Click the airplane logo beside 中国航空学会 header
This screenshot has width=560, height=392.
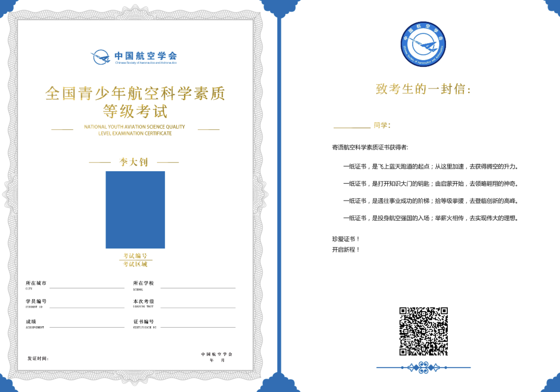101,57
